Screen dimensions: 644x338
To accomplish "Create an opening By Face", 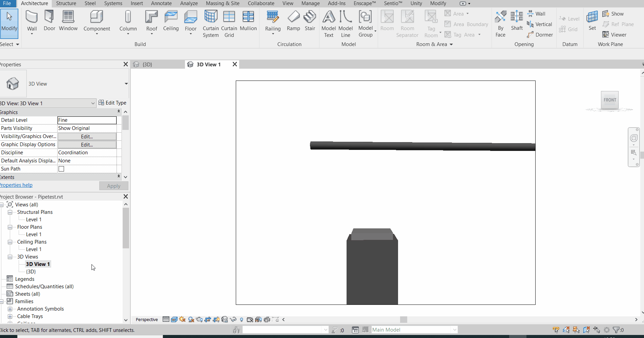I will click(x=500, y=24).
